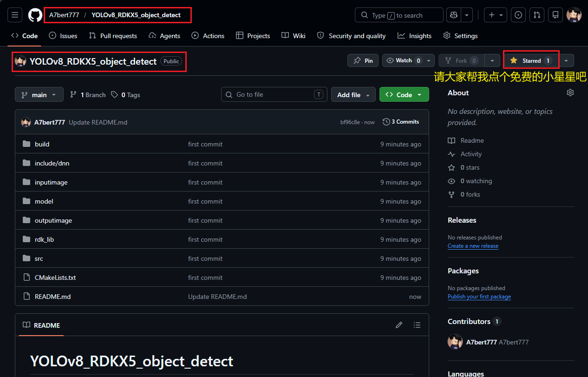Click 'Publish your first package' link
The height and width of the screenshot is (377, 588).
(479, 297)
